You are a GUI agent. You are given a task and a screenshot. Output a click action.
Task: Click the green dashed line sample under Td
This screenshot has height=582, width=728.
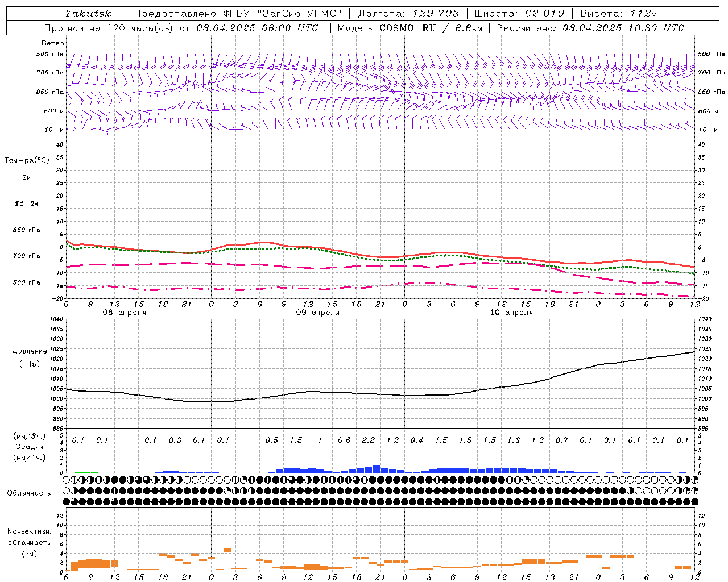click(26, 210)
